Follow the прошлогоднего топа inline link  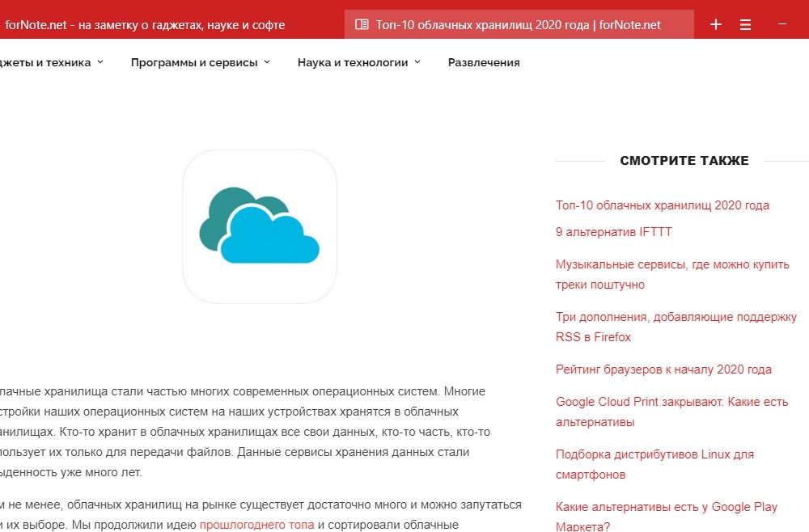(256, 525)
